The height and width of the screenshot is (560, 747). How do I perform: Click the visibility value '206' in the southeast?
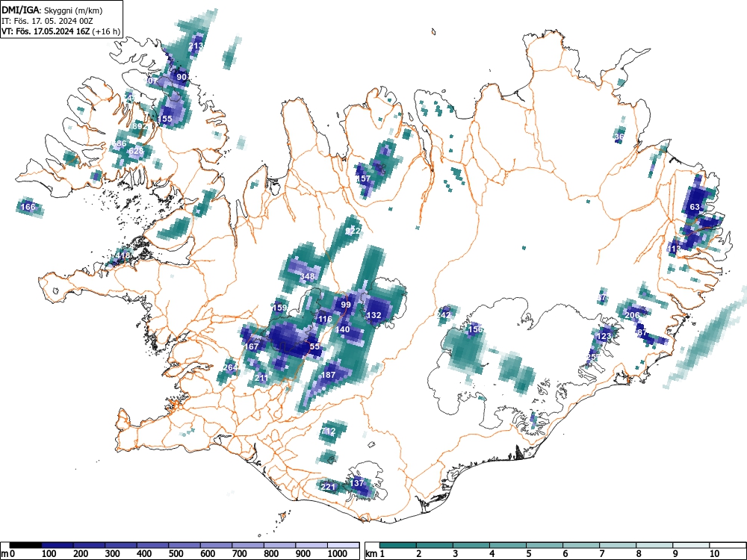pos(632,315)
